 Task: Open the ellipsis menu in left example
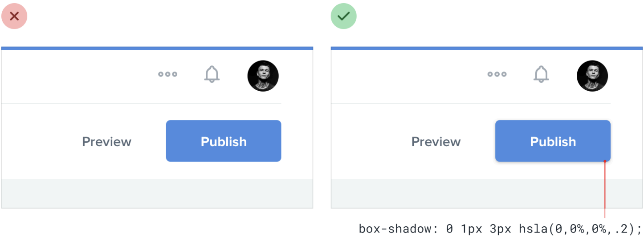(x=168, y=74)
